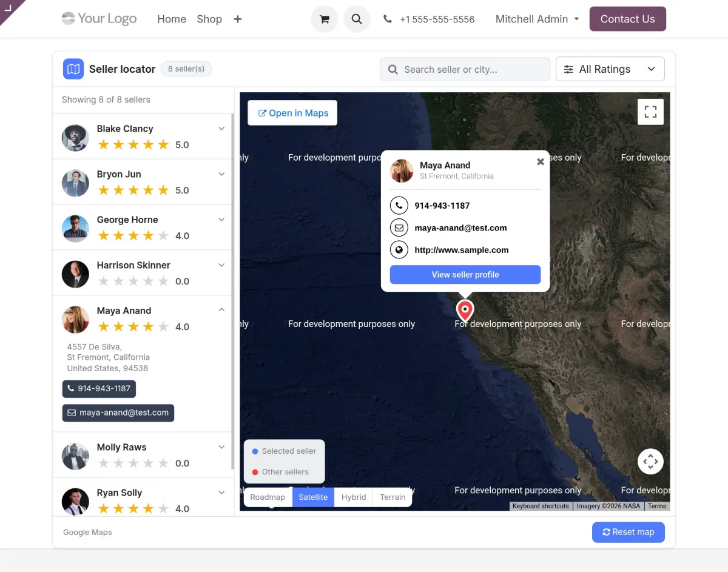Viewport: 728px width, 572px height.
Task: Open the Mitchell Admin user menu
Action: click(x=537, y=19)
